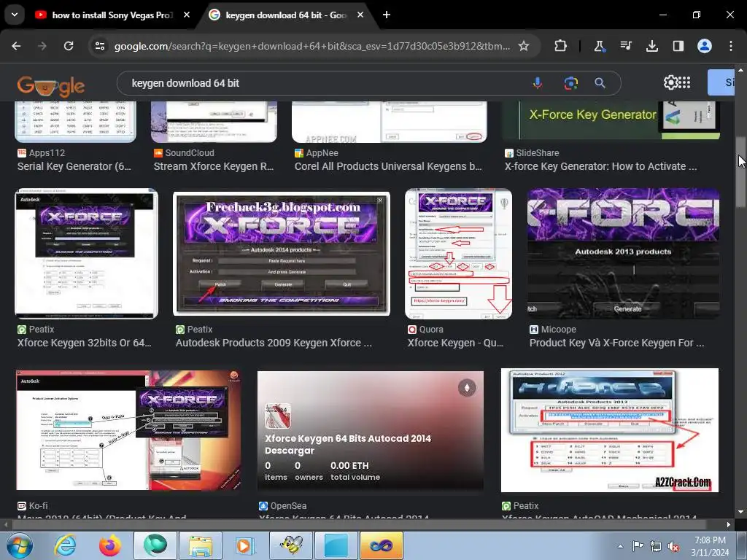Open the Google apps grid
Image resolution: width=747 pixels, height=560 pixels.
(x=684, y=82)
